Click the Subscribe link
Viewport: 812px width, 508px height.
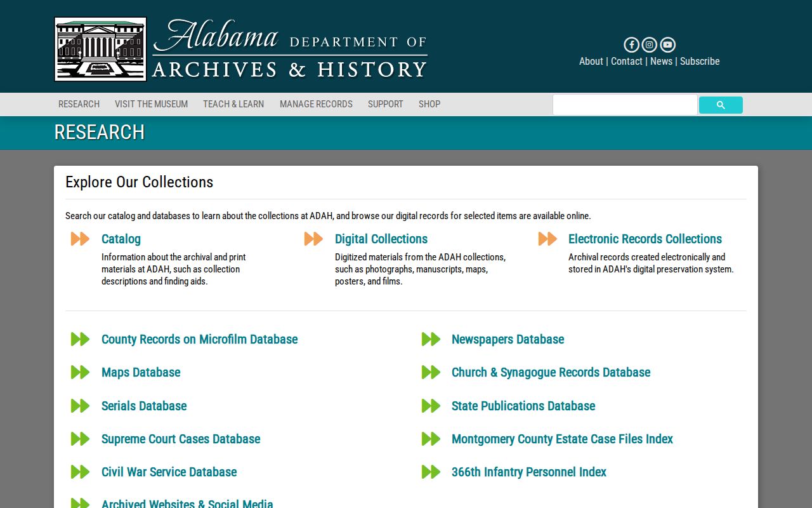(700, 61)
